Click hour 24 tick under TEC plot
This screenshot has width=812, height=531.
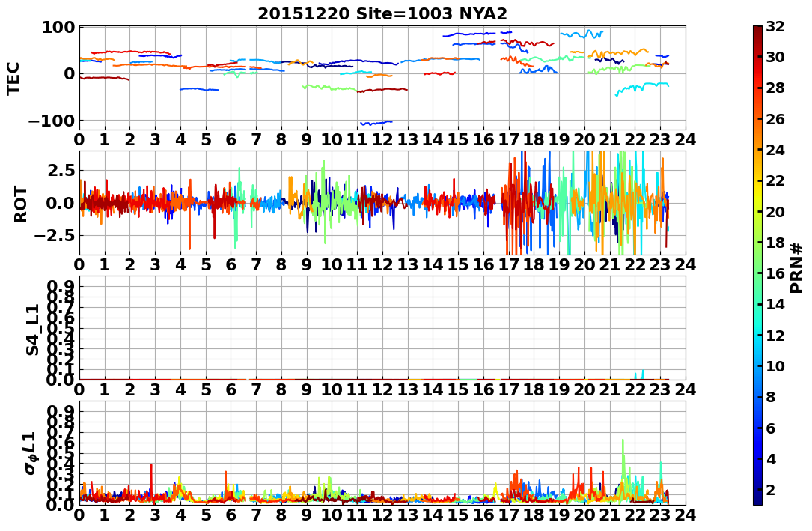click(686, 140)
